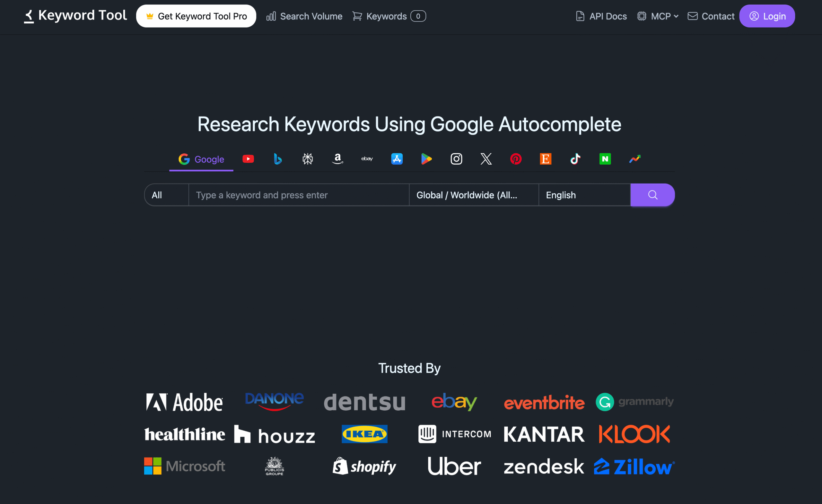Click the eventbrite logo

[544, 402]
